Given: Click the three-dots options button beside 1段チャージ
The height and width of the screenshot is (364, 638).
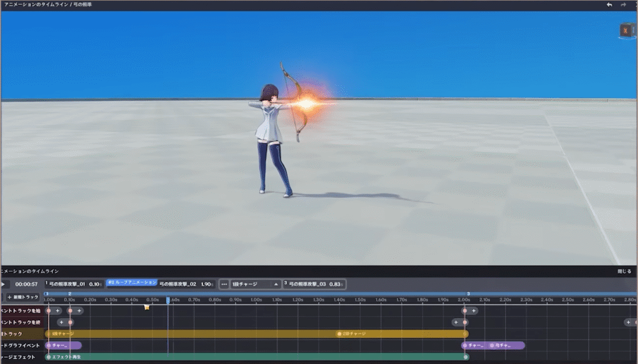Looking at the screenshot, I should tap(224, 284).
